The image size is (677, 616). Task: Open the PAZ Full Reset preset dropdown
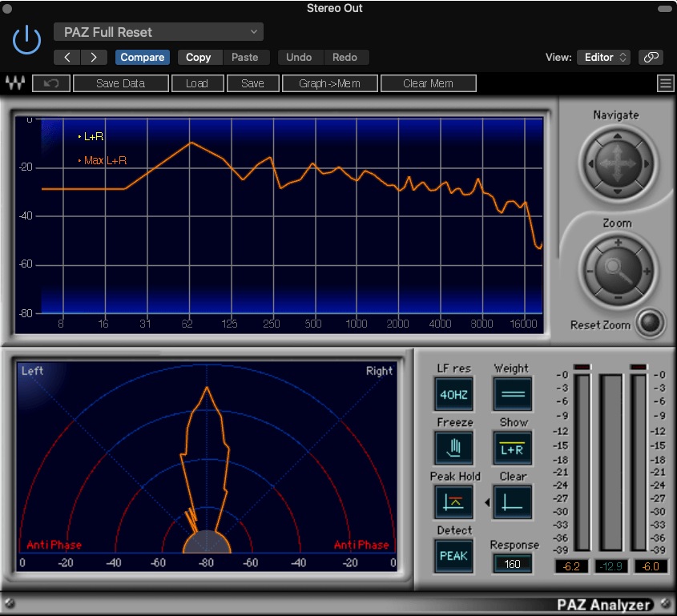(159, 32)
